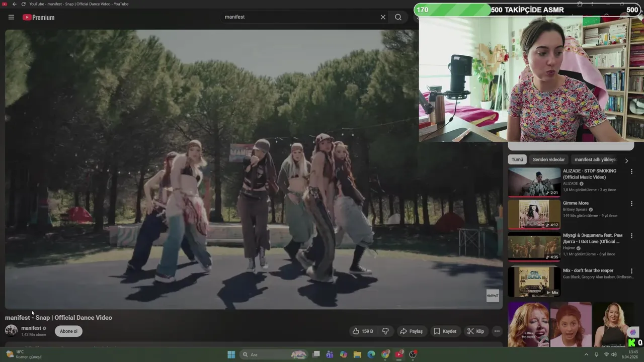
Task: Click the '500 TAKİPÇİDE ASMR' goal bar
Action: tap(528, 10)
